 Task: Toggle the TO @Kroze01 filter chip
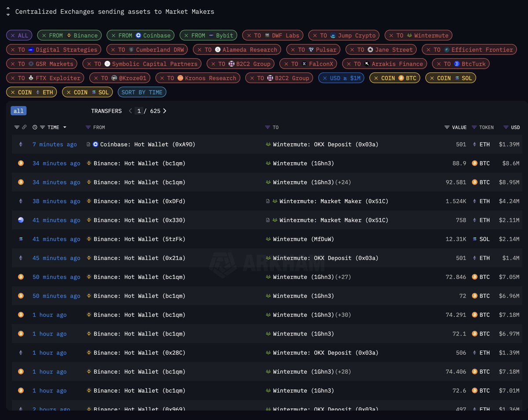coord(120,78)
